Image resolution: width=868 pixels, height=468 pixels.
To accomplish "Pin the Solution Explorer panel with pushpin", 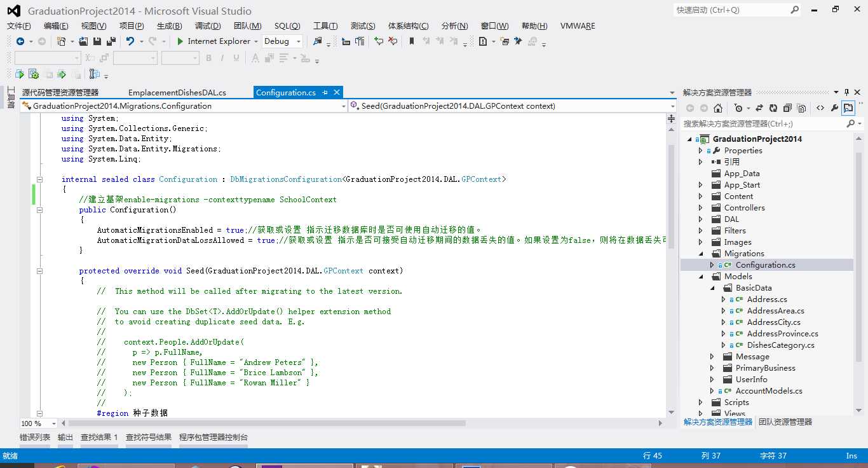I will point(846,92).
